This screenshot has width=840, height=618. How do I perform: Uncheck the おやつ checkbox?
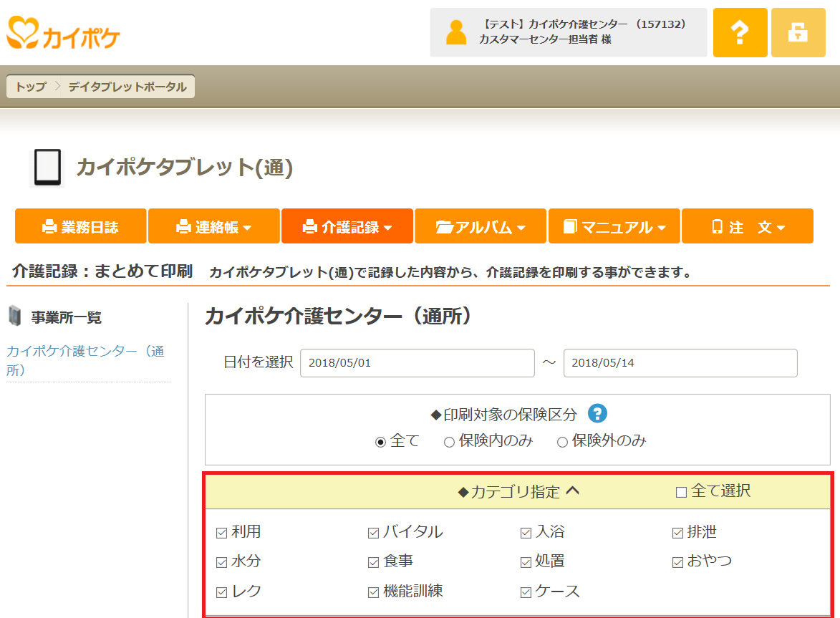tap(677, 562)
